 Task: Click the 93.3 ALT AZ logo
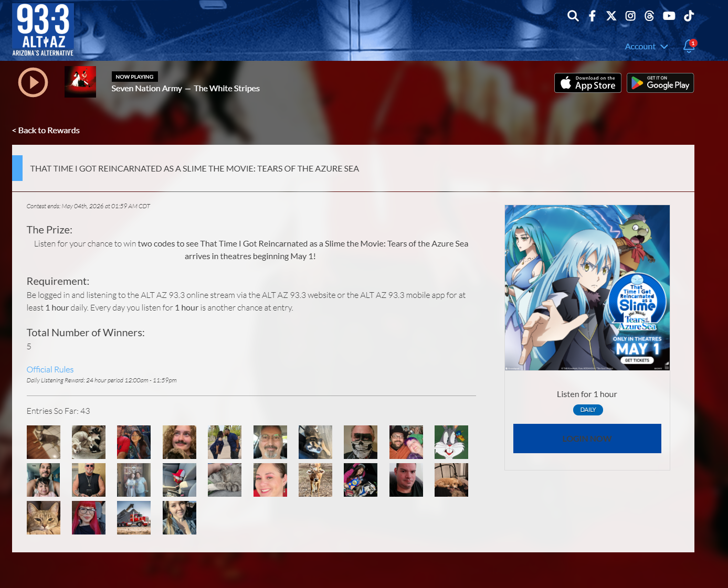point(43,30)
